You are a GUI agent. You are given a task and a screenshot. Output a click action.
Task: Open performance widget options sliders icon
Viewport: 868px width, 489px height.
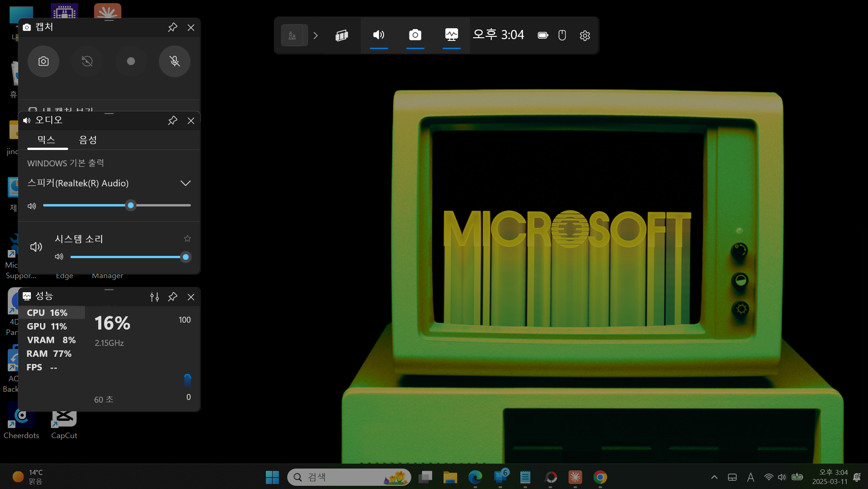pos(155,297)
